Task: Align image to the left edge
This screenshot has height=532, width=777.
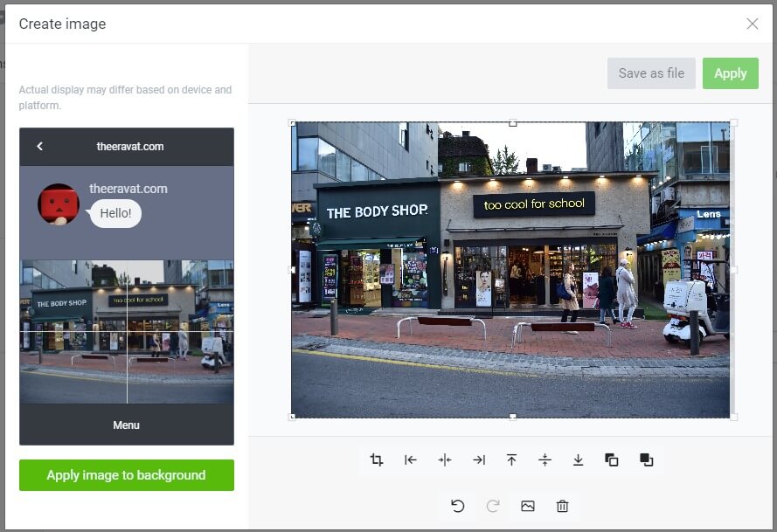Action: coord(410,459)
